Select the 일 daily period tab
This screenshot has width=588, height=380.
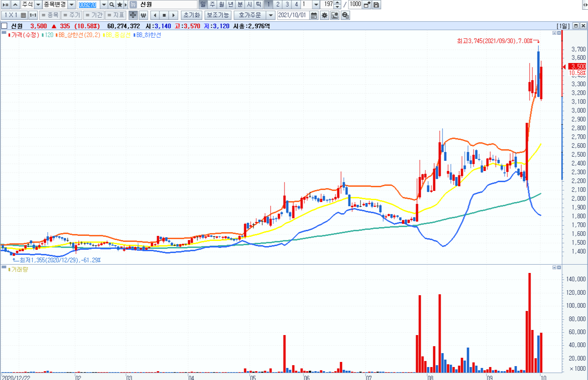coord(203,4)
